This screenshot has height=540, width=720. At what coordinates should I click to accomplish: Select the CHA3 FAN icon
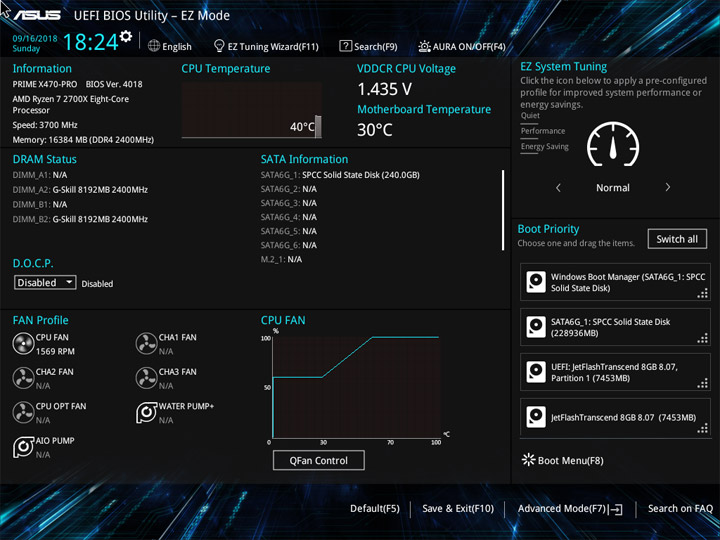coord(146,378)
